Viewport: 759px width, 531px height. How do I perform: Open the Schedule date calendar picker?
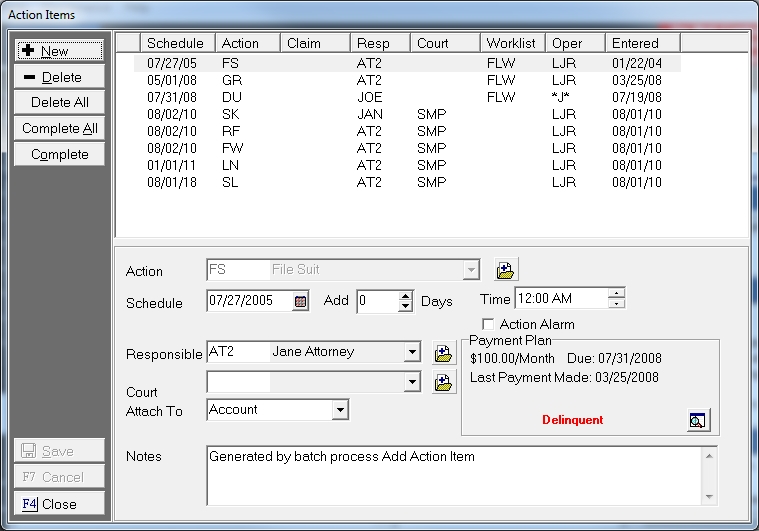300,301
